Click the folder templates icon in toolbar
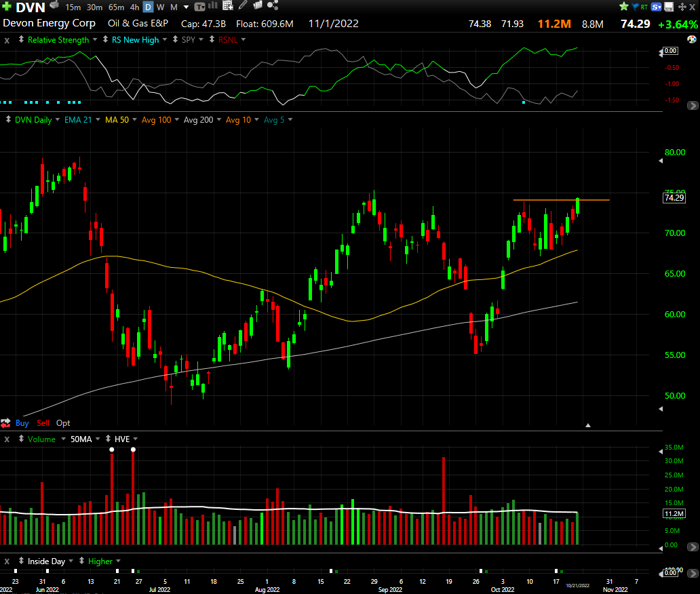 258,5
